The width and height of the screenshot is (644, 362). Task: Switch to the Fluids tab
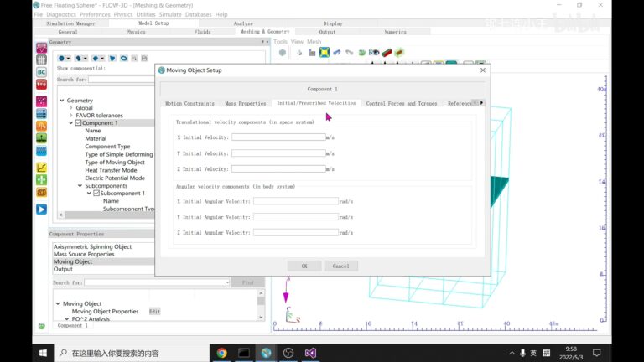click(202, 32)
